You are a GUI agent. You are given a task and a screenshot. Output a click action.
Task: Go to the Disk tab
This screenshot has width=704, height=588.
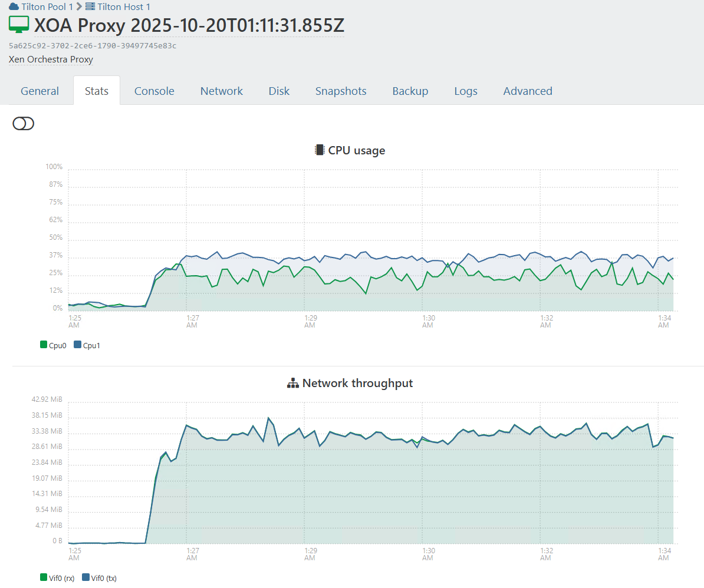(279, 91)
